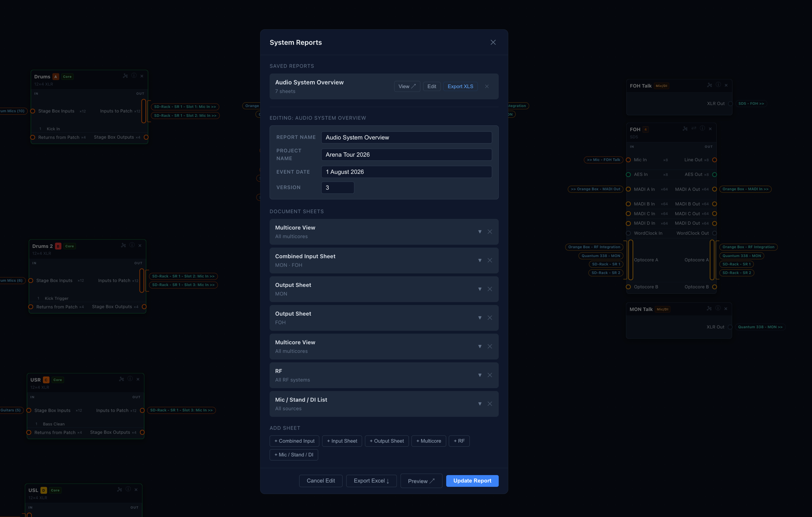812x517 pixels.
Task: Remove the Output Sheet FOH entry
Action: pyautogui.click(x=490, y=318)
